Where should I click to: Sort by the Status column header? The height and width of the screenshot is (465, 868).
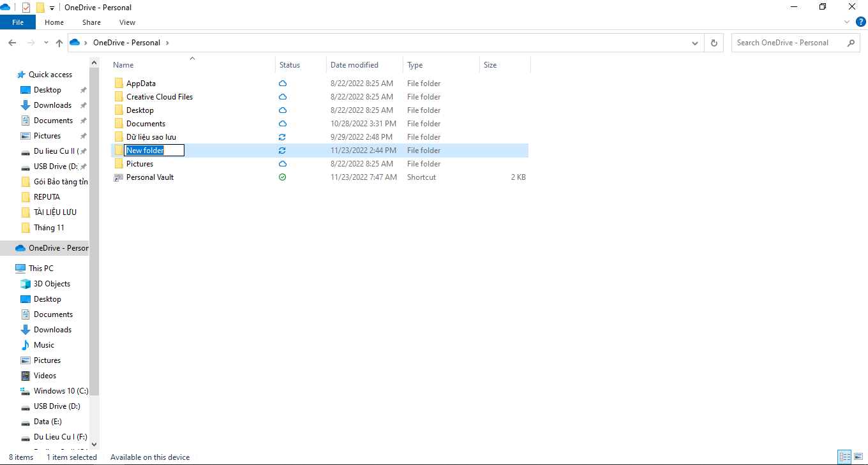(290, 65)
